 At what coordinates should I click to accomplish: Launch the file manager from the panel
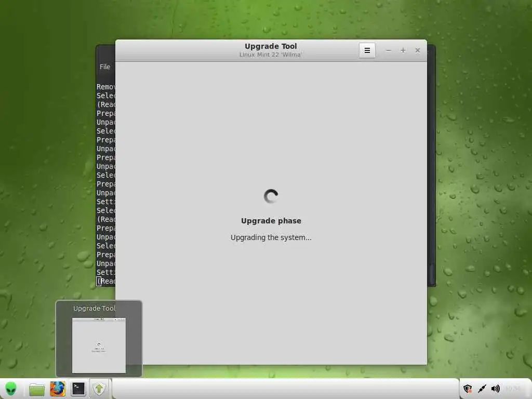[37, 389]
